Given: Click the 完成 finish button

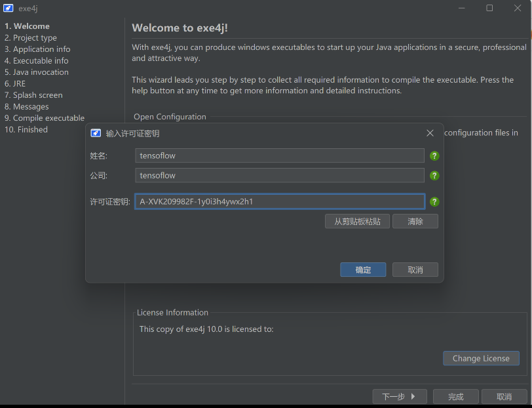Looking at the screenshot, I should 456,397.
